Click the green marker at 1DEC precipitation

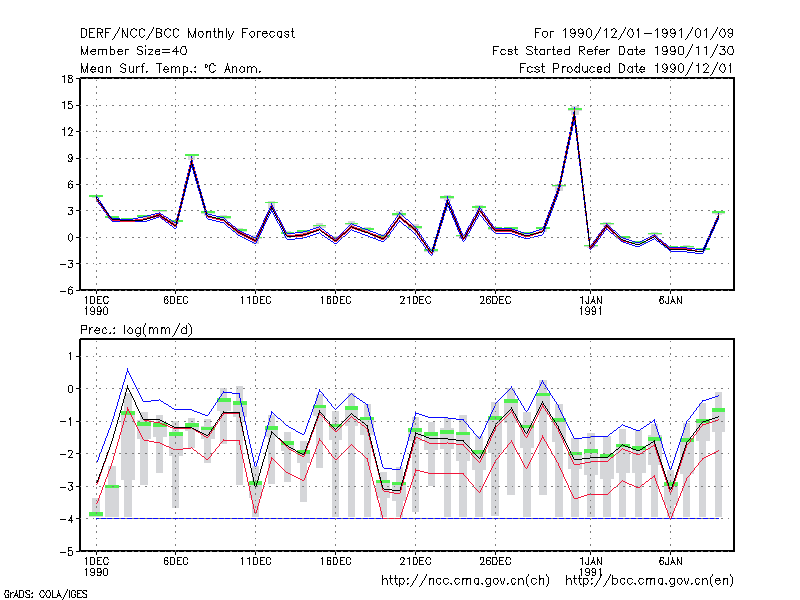[96, 514]
